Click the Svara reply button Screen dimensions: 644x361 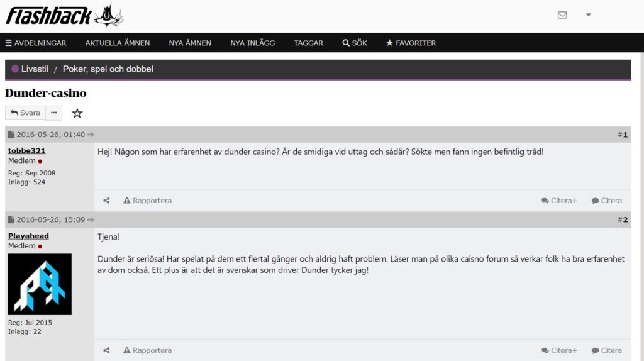coord(25,113)
